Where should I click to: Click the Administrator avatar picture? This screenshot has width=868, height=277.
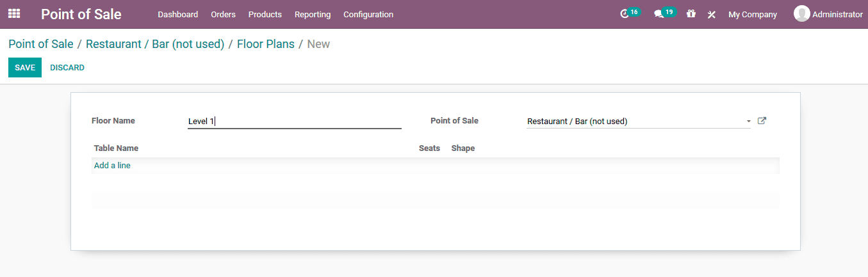click(x=801, y=13)
